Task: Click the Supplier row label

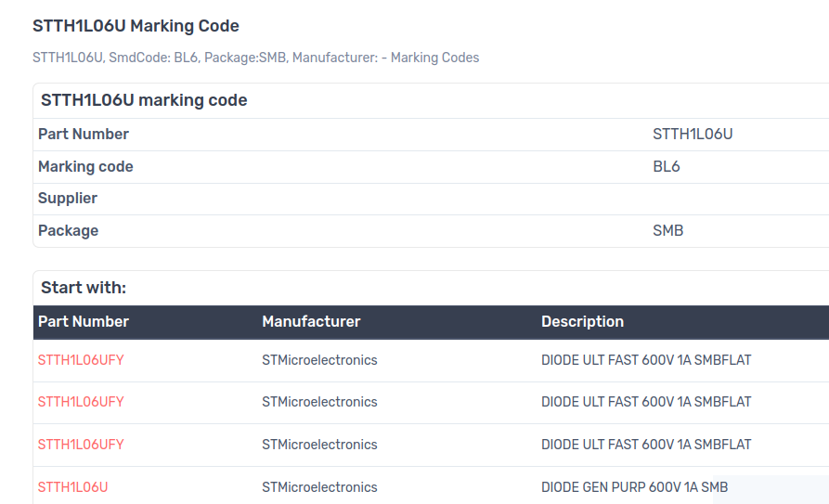Action: click(x=68, y=199)
